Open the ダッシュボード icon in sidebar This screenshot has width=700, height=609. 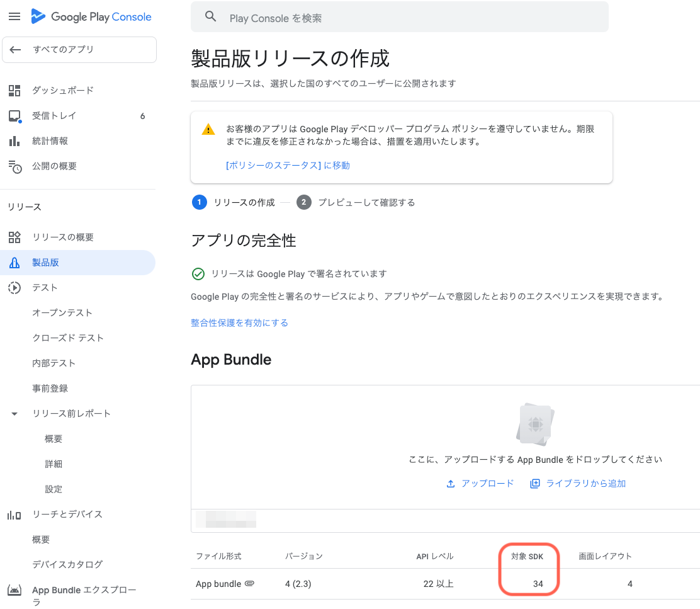[14, 90]
